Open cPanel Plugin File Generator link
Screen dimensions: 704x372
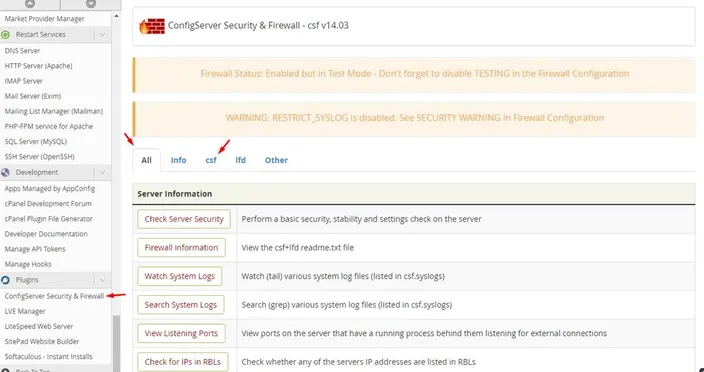(48, 219)
